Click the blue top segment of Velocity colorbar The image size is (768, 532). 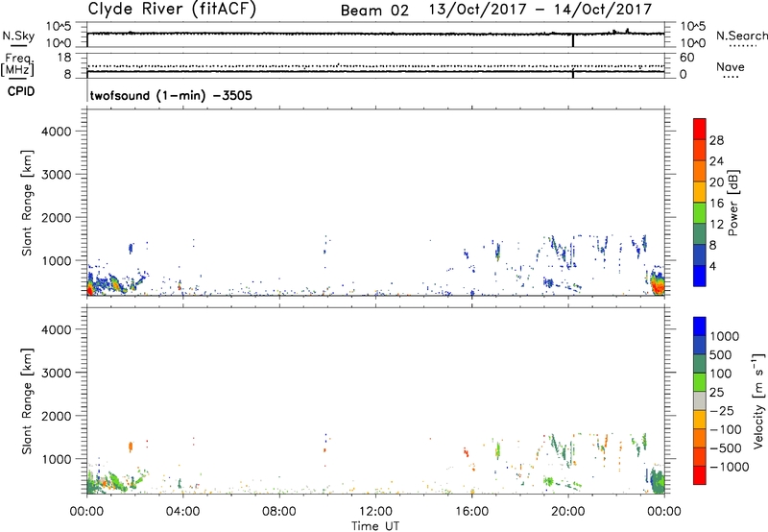pos(700,326)
